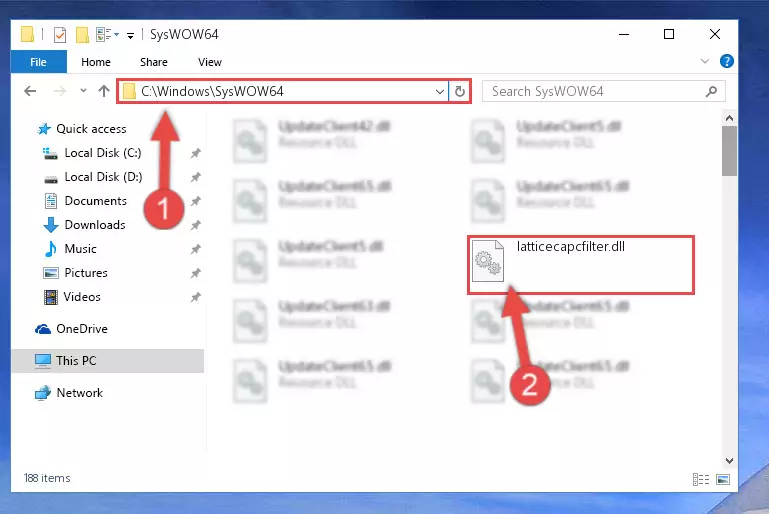Open Local Disk (D:) in sidebar
The height and width of the screenshot is (514, 769).
coord(103,177)
